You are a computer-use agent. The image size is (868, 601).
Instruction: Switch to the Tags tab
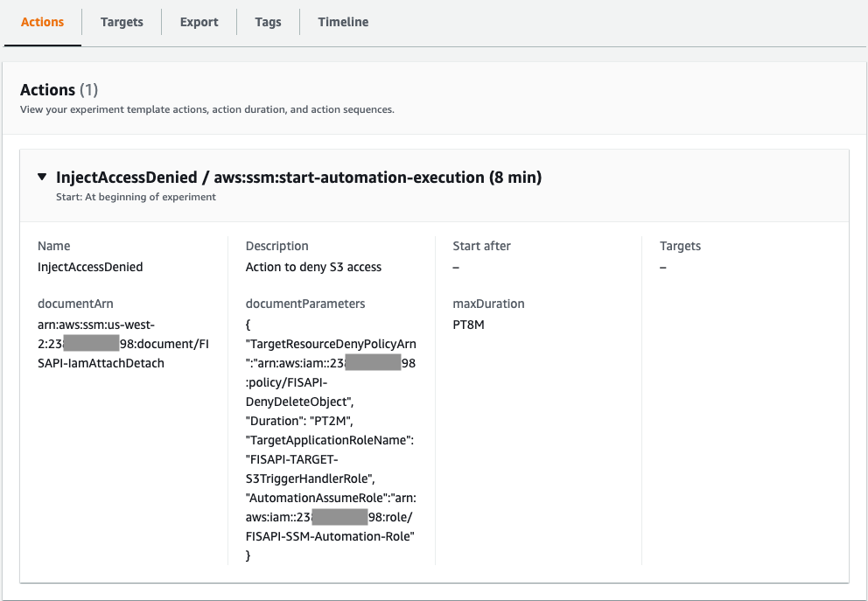268,22
